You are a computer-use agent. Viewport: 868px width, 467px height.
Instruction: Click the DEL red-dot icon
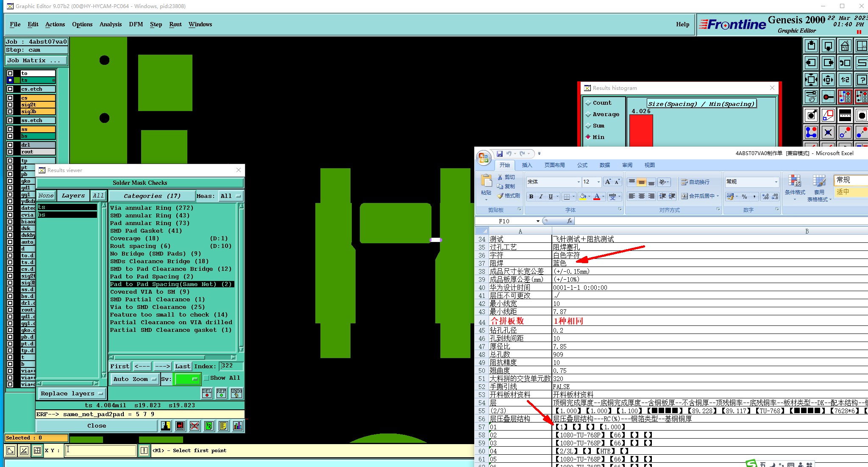coord(207,393)
